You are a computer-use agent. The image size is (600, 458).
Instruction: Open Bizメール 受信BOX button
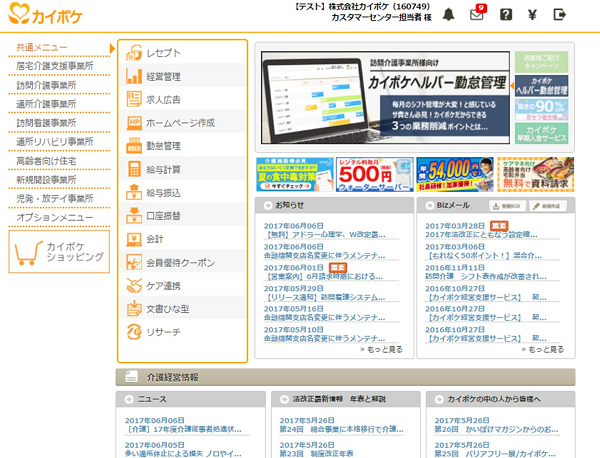(507, 206)
